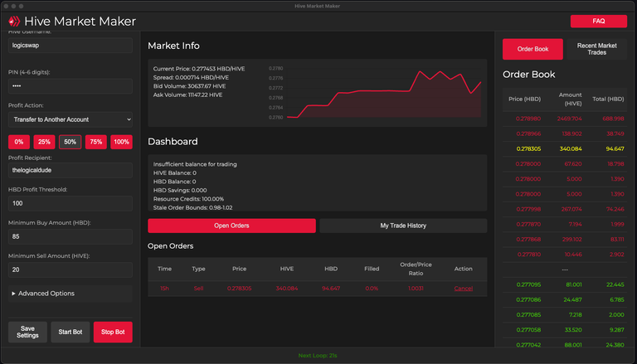The height and width of the screenshot is (364, 637).
Task: Click the Total (HBD) column header
Action: point(608,99)
